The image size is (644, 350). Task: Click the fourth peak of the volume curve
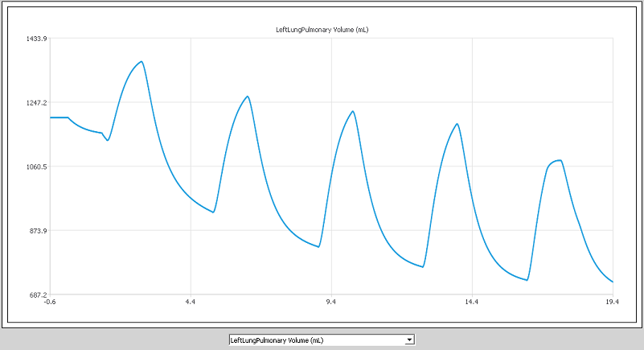click(457, 124)
